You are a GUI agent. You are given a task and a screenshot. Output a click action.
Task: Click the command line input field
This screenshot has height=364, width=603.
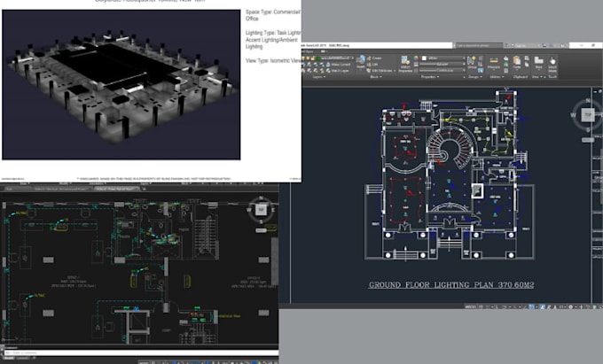[140, 352]
